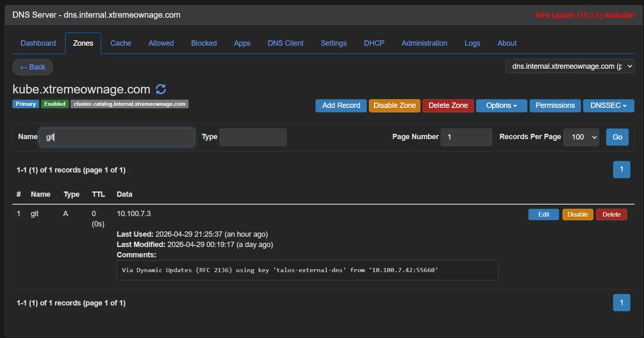This screenshot has width=644, height=338.
Task: Disable the git A record
Action: coord(577,214)
